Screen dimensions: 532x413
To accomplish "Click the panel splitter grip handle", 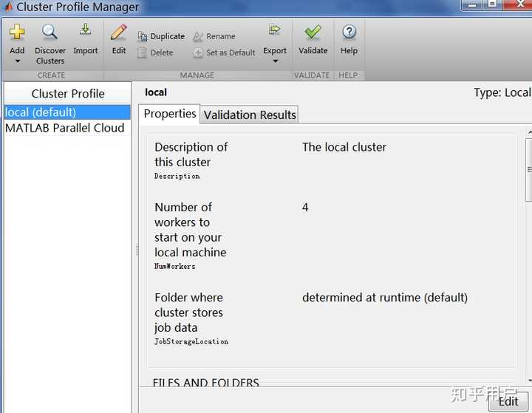I will (137, 250).
